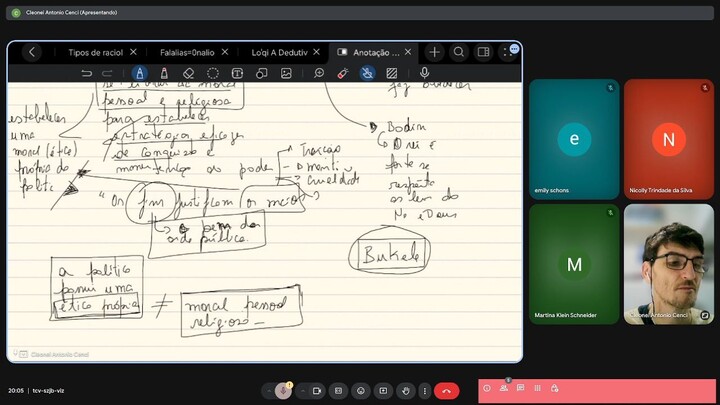The image size is (720, 405).
Task: Toggle the Meet camera on or off
Action: pyautogui.click(x=317, y=391)
